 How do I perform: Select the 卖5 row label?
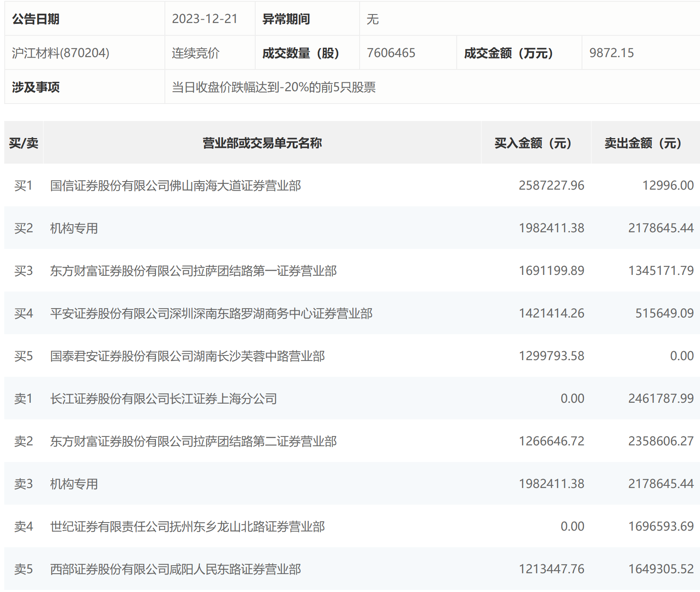click(23, 569)
